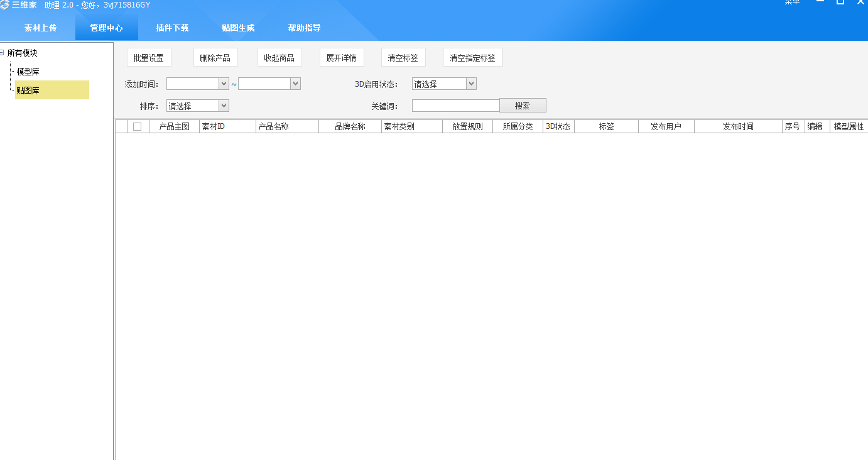The width and height of the screenshot is (868, 460).
Task: Click the 清空指定标签 button
Action: tap(473, 57)
